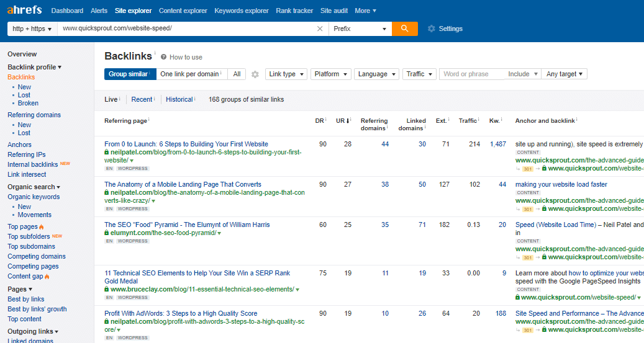Click lock icon before www.bruceclay.com URL
The height and width of the screenshot is (343, 644).
point(106,289)
